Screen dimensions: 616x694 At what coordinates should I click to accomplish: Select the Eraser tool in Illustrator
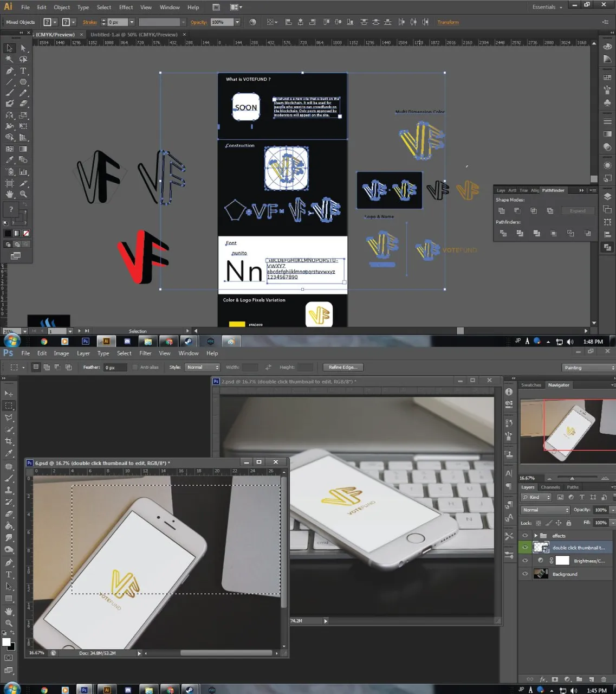[23, 104]
